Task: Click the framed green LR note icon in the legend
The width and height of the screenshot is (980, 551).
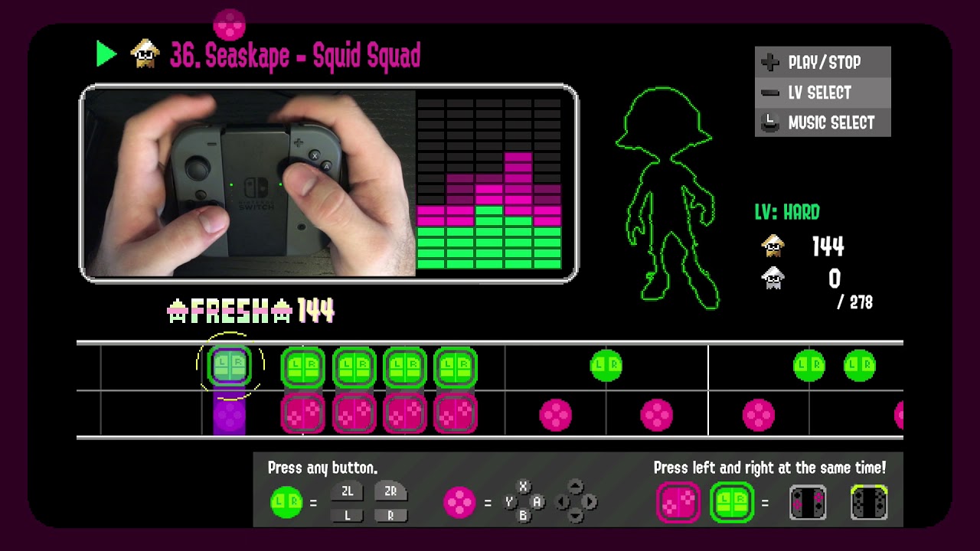Action: pyautogui.click(x=732, y=503)
